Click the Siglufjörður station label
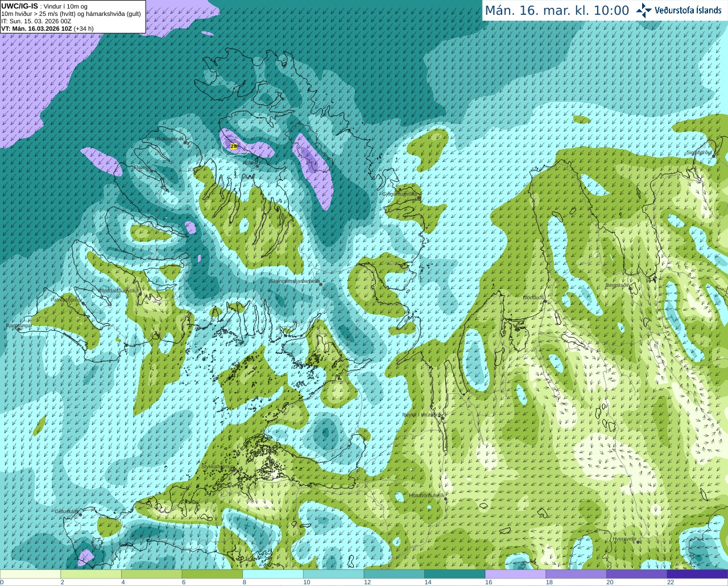728x586 pixels. [x=699, y=152]
